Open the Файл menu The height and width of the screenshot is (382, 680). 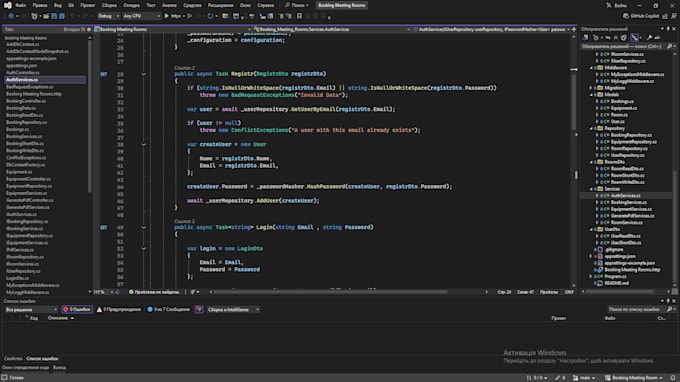[21, 5]
